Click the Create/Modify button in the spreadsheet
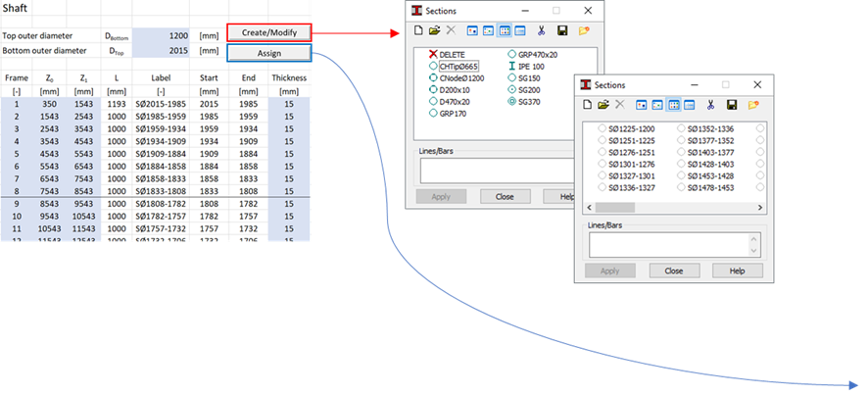The width and height of the screenshot is (868, 395). pyautogui.click(x=269, y=32)
